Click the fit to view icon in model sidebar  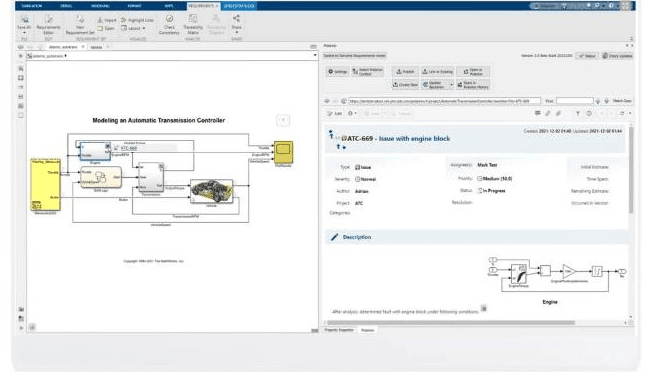(x=21, y=78)
